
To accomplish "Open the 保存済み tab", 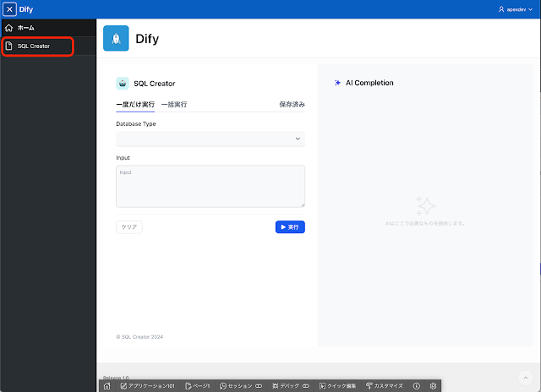I will tap(292, 105).
